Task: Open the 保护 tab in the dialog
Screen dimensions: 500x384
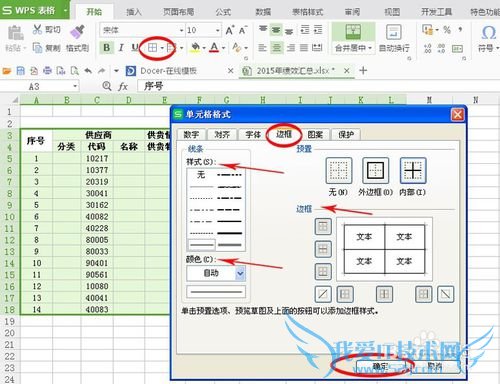Action: point(346,135)
